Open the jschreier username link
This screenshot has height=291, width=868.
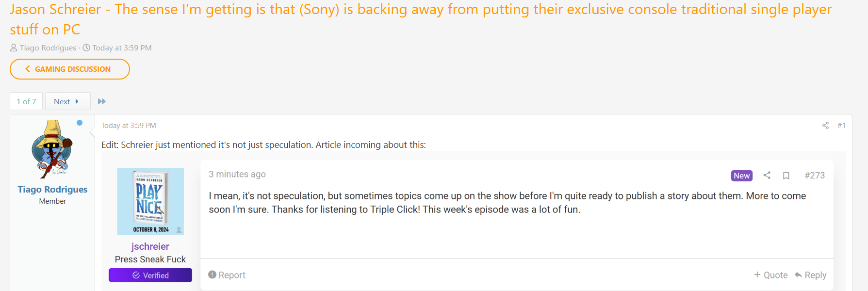point(150,246)
